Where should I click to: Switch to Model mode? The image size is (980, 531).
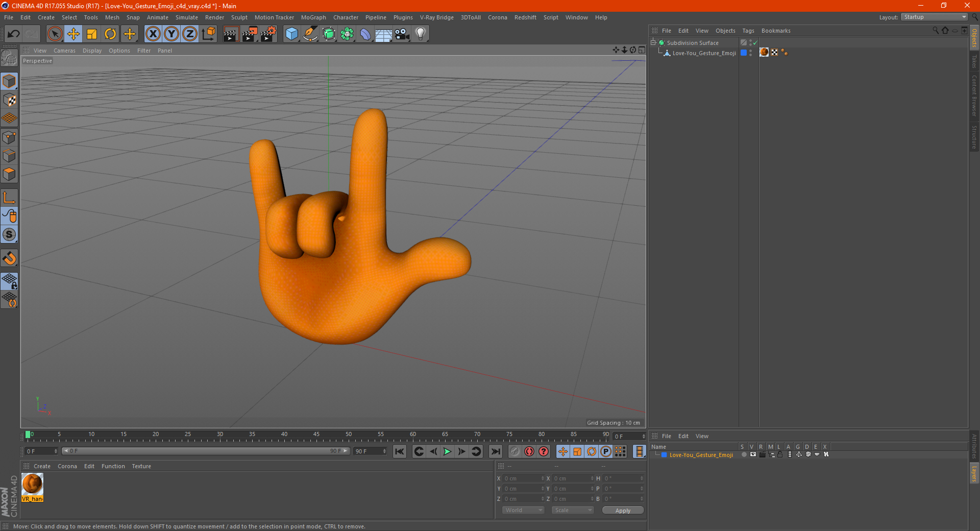pos(9,81)
